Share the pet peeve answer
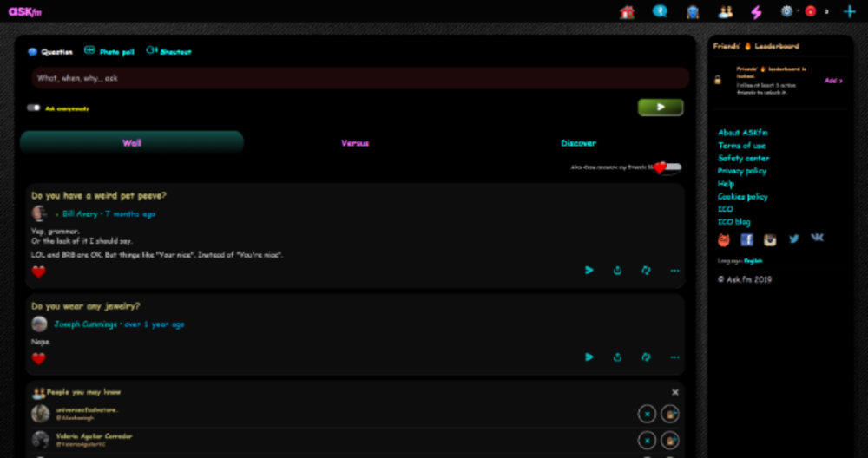The width and height of the screenshot is (868, 458). 617,271
